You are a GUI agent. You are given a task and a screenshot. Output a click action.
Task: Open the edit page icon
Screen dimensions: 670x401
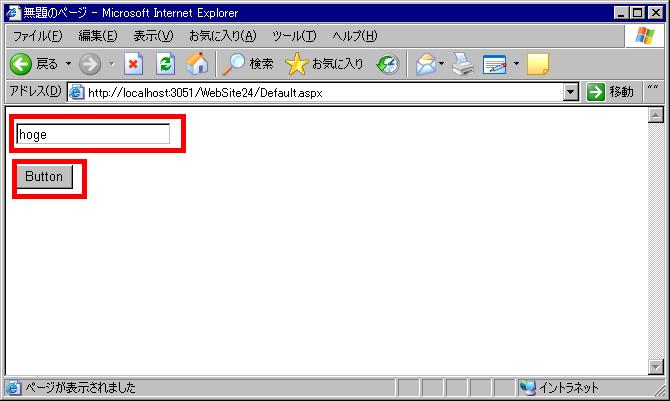click(x=494, y=64)
